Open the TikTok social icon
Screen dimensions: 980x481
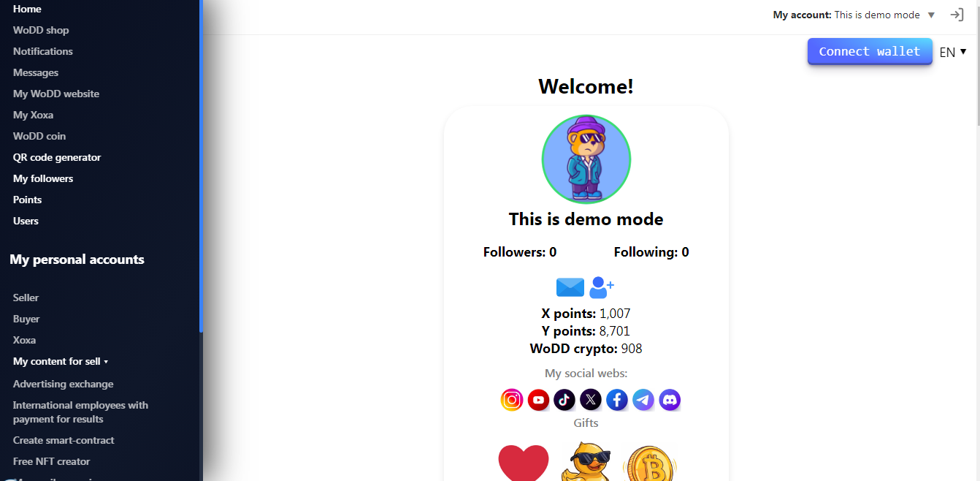(x=564, y=400)
